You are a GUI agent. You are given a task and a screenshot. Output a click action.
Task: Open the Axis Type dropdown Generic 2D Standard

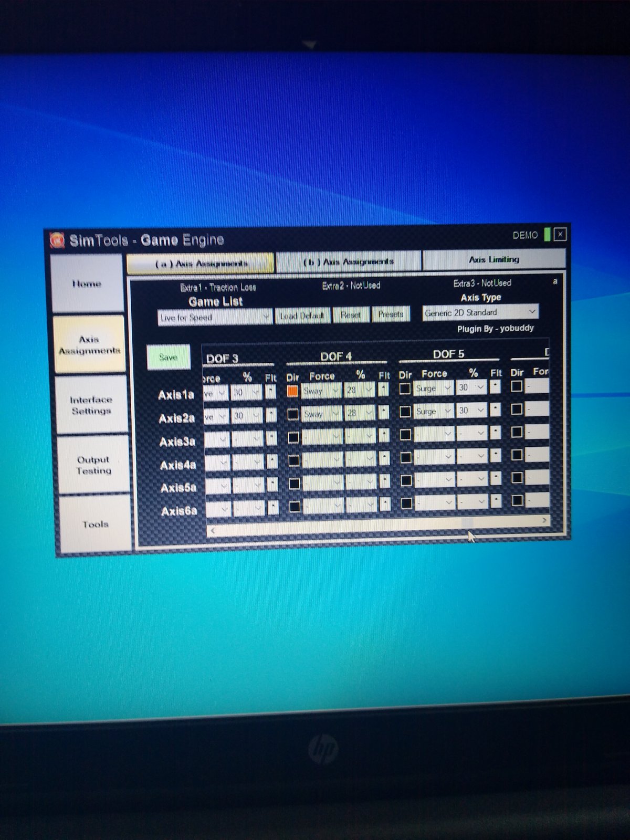click(x=480, y=312)
